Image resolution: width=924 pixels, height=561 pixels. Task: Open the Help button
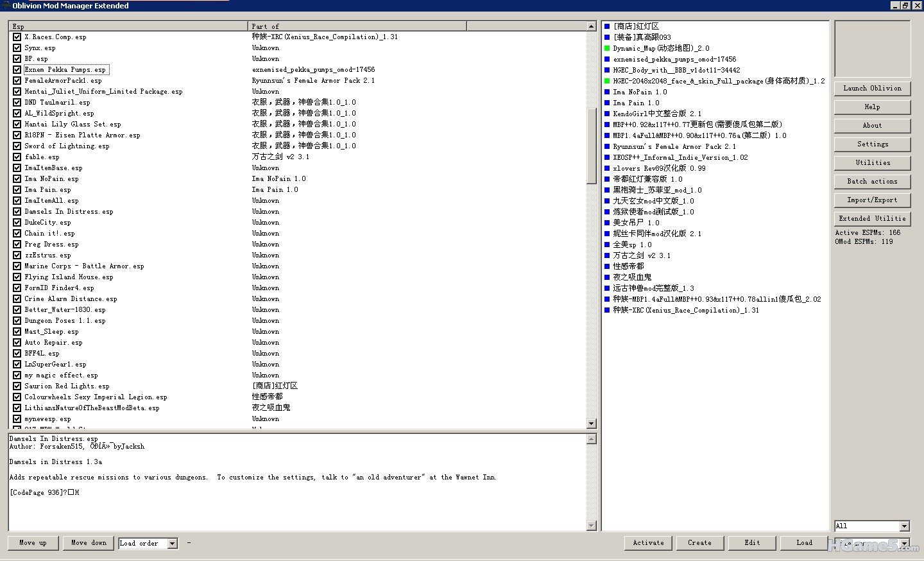click(x=872, y=107)
